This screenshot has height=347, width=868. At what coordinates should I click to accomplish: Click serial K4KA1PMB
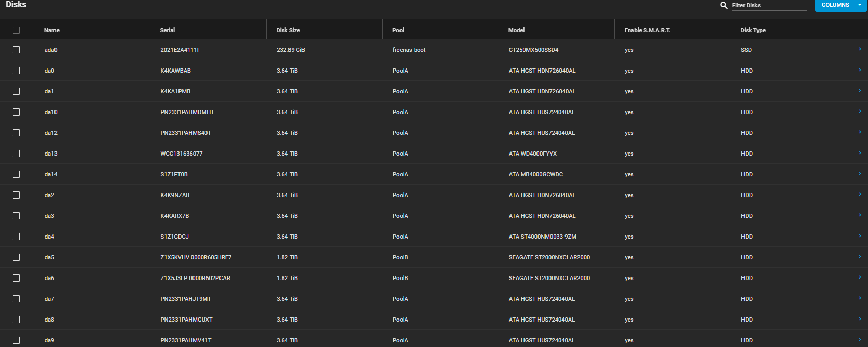pyautogui.click(x=175, y=91)
